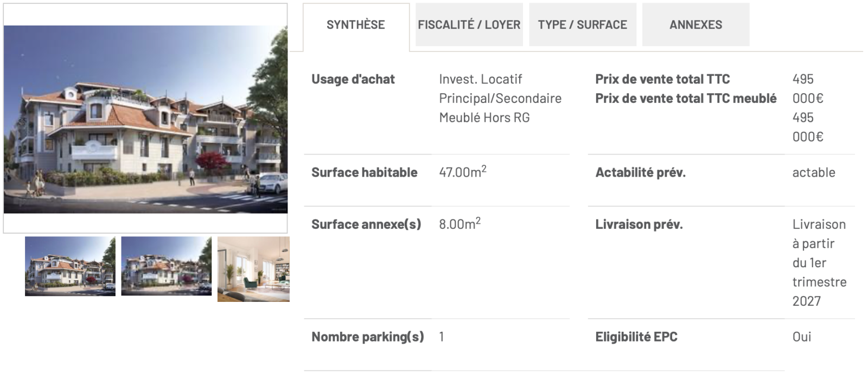Open the second exterior building thumbnail
This screenshot has height=374, width=868.
click(x=166, y=266)
